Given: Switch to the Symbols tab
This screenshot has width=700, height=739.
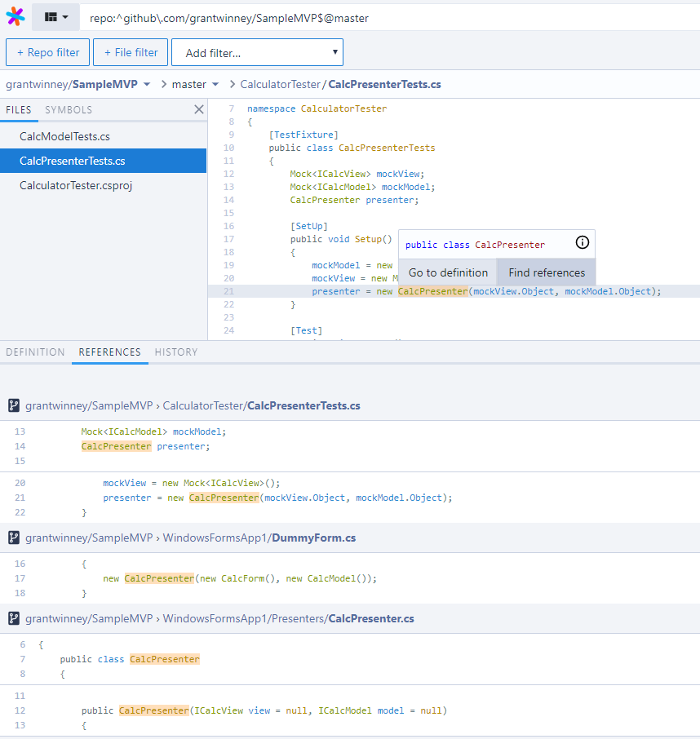Looking at the screenshot, I should (x=69, y=110).
